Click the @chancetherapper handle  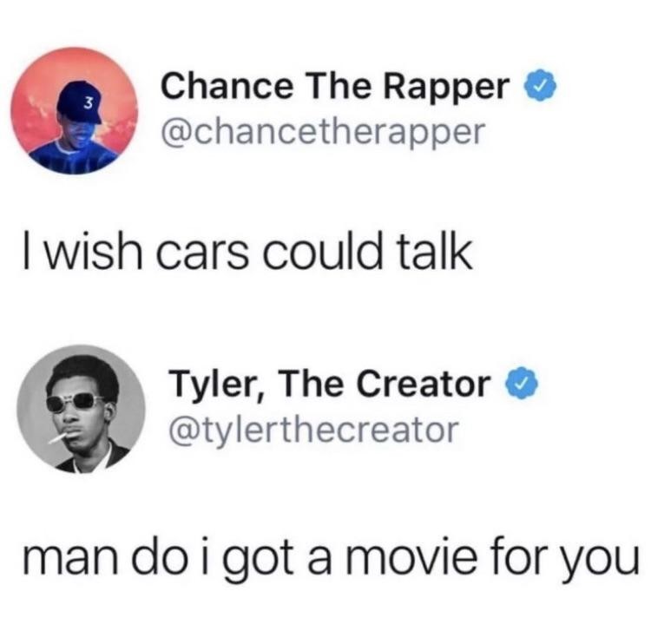(323, 133)
